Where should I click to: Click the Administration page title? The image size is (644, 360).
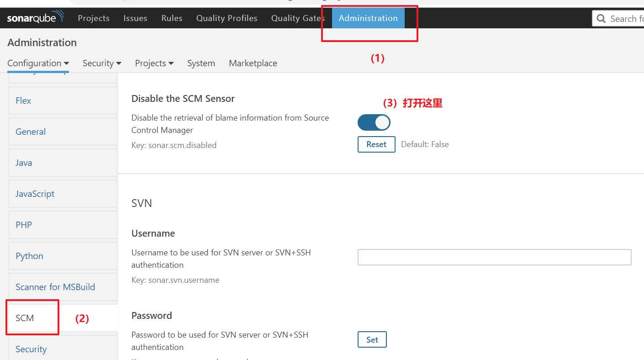coord(42,42)
